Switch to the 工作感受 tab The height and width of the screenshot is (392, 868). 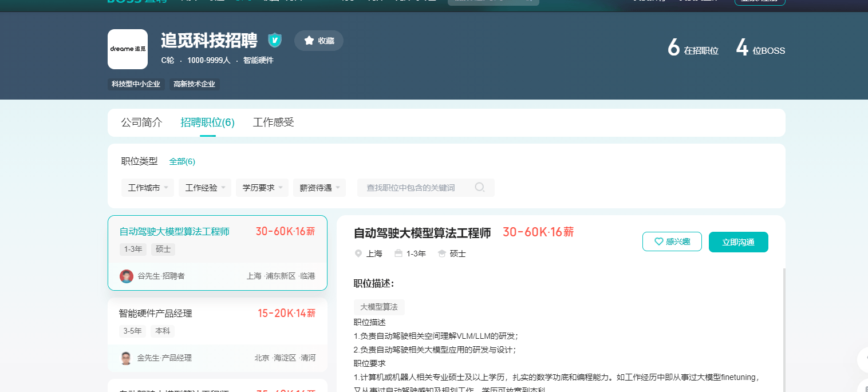[x=273, y=122]
